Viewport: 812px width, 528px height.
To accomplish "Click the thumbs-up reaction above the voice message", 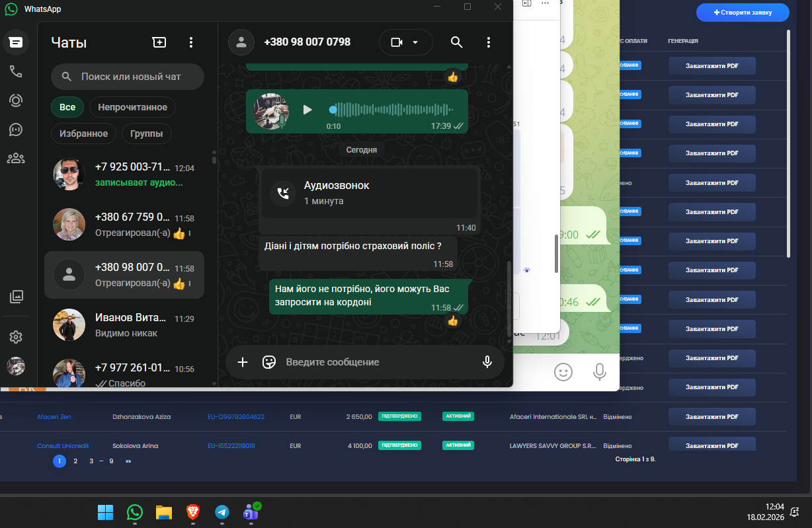I will 453,77.
